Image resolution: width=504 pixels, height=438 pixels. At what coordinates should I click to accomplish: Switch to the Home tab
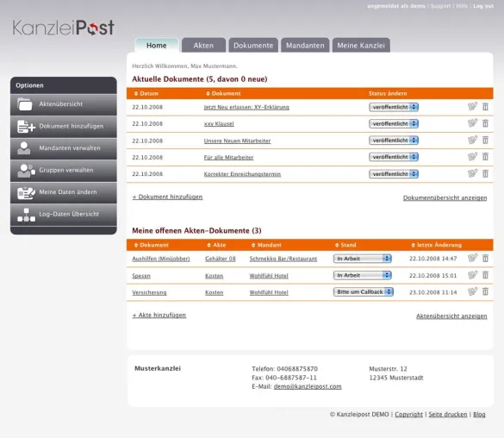pyautogui.click(x=157, y=46)
